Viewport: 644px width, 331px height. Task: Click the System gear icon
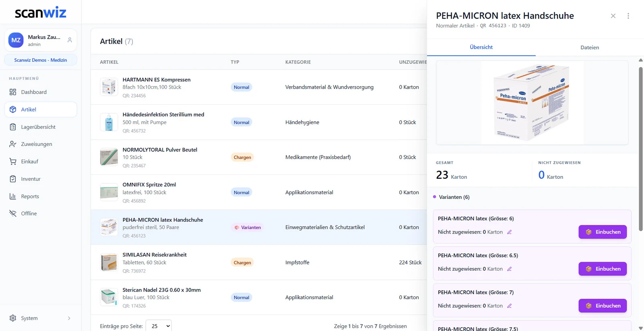[13, 318]
